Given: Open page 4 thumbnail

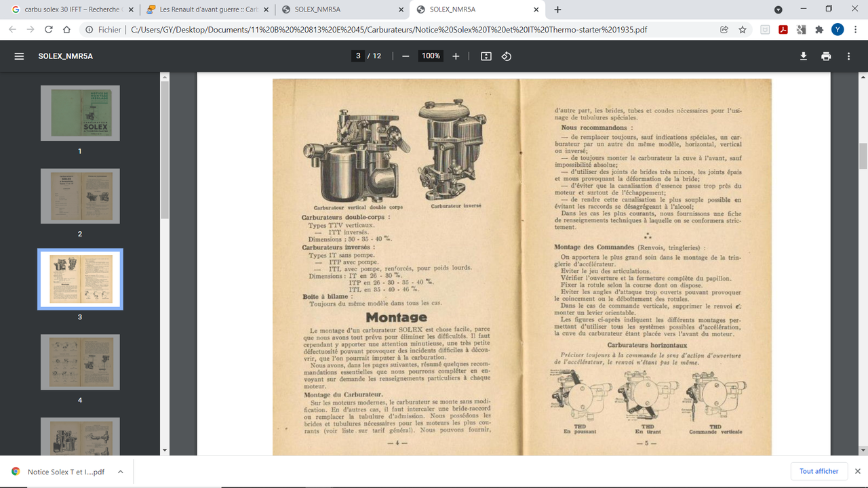Looking at the screenshot, I should point(80,362).
